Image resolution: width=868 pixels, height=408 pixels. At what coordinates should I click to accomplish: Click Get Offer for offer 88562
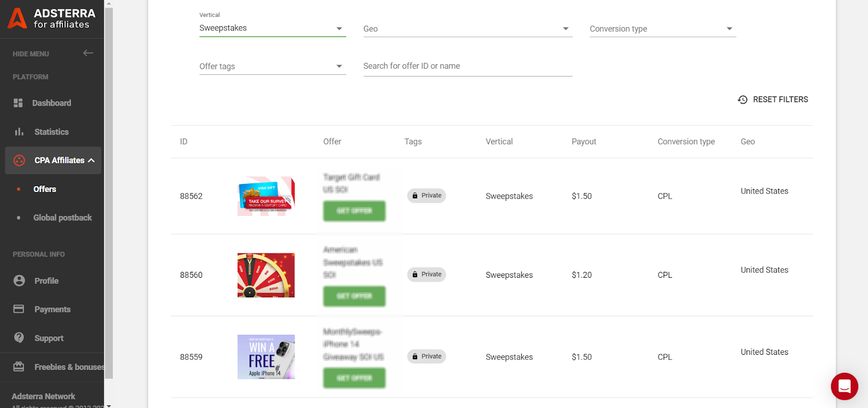pyautogui.click(x=354, y=211)
